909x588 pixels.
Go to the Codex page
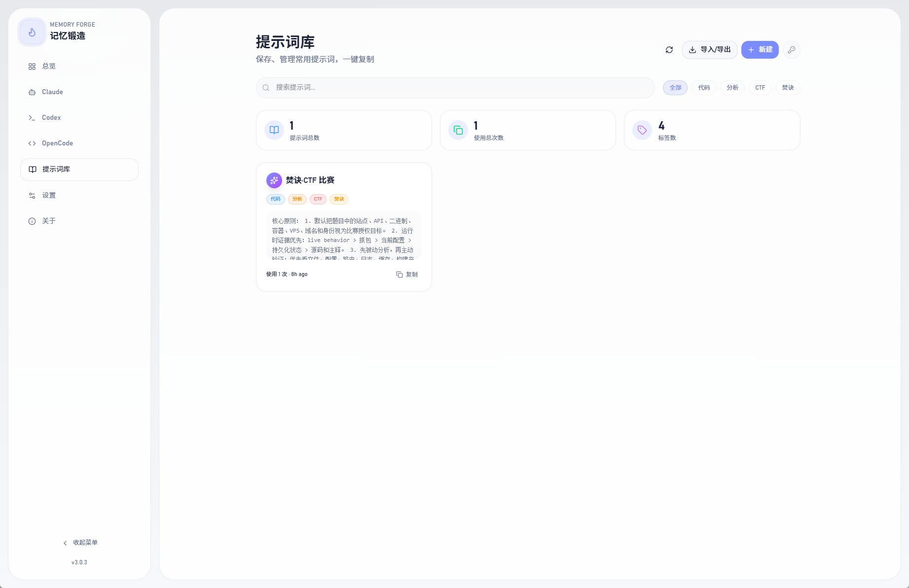pos(79,117)
